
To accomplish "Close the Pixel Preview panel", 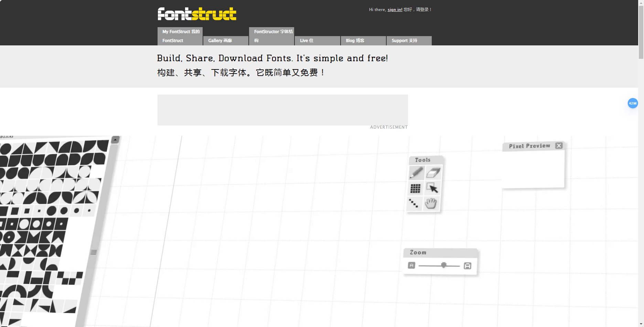I will click(559, 145).
